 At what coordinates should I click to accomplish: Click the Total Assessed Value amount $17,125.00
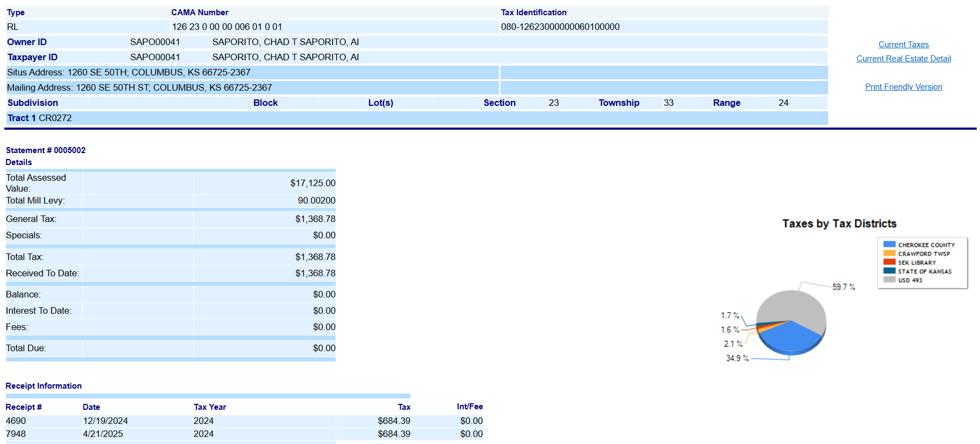(x=312, y=183)
